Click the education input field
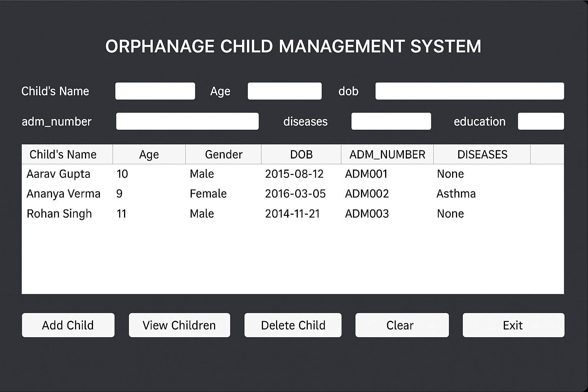This screenshot has width=588, height=392. pyautogui.click(x=541, y=121)
